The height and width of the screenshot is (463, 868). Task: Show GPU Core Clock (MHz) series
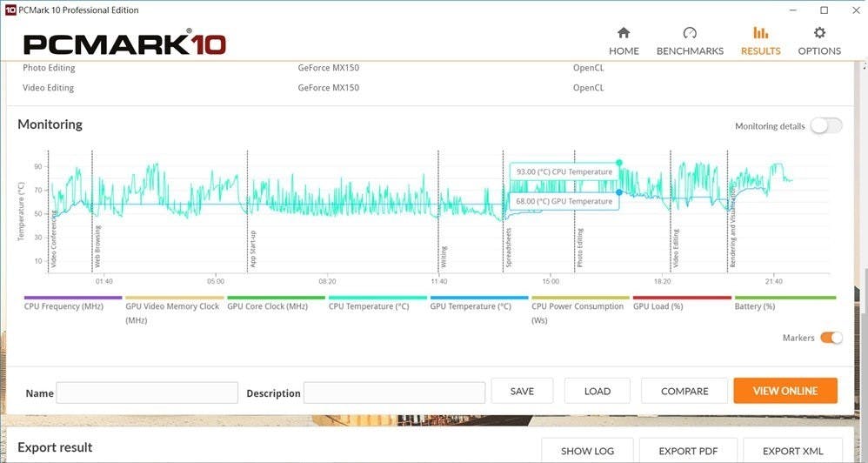[267, 306]
